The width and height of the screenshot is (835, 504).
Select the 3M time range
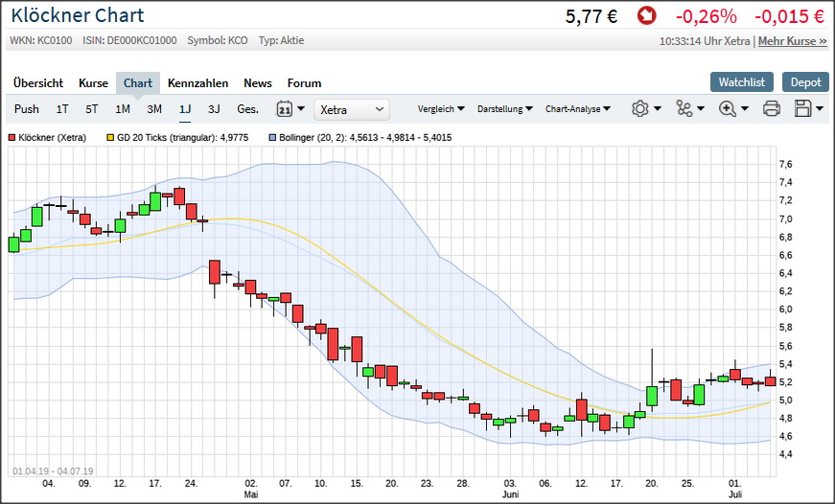[x=154, y=109]
